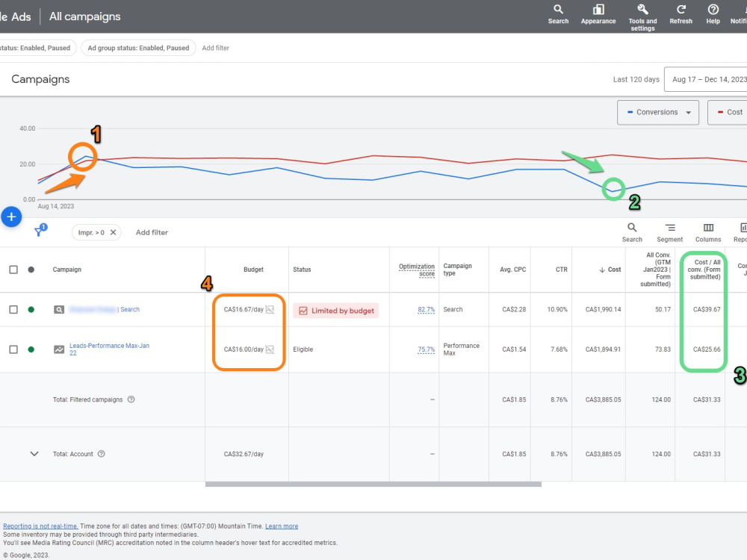Click the Performance Max campaign type icon
Screen dimensions: 747x560
coord(58,349)
